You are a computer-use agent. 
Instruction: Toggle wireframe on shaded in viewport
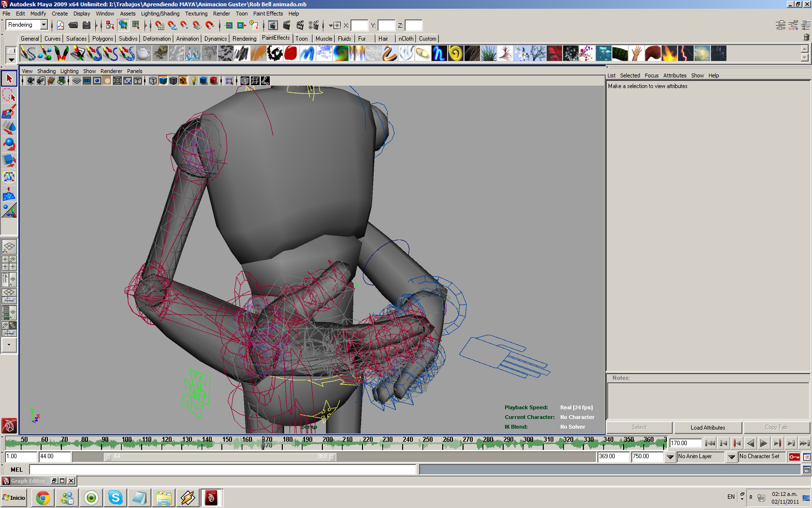tap(173, 81)
